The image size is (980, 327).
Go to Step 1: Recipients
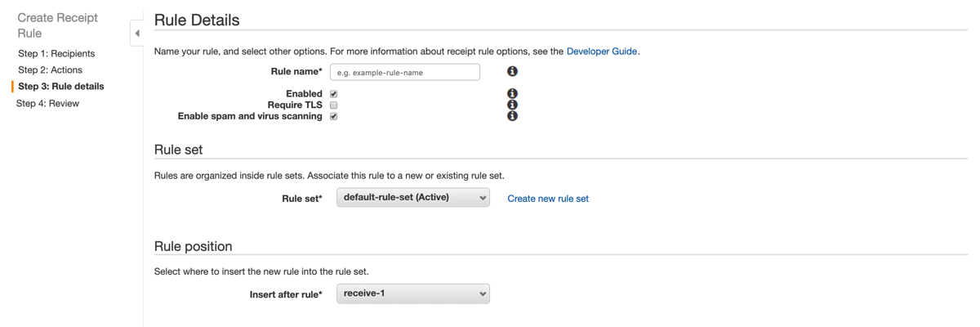pos(56,53)
